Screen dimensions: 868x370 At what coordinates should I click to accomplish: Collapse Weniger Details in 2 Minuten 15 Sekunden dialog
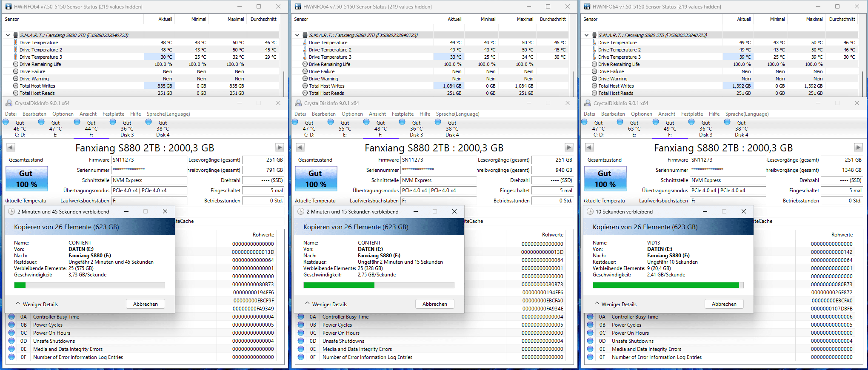click(x=326, y=304)
